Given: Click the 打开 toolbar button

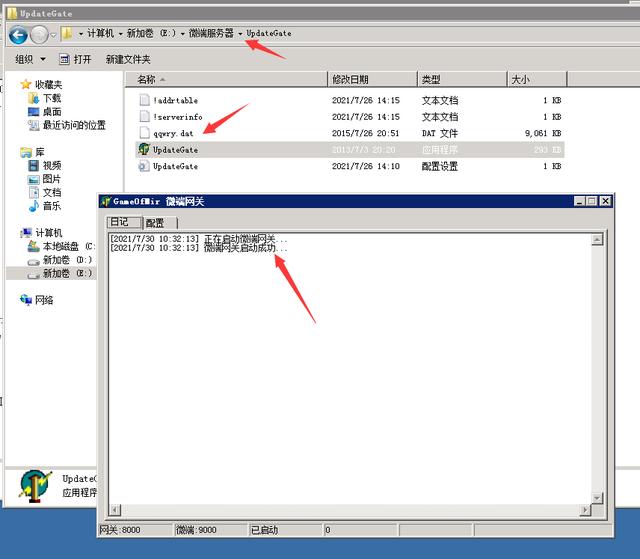Looking at the screenshot, I should pyautogui.click(x=75, y=59).
